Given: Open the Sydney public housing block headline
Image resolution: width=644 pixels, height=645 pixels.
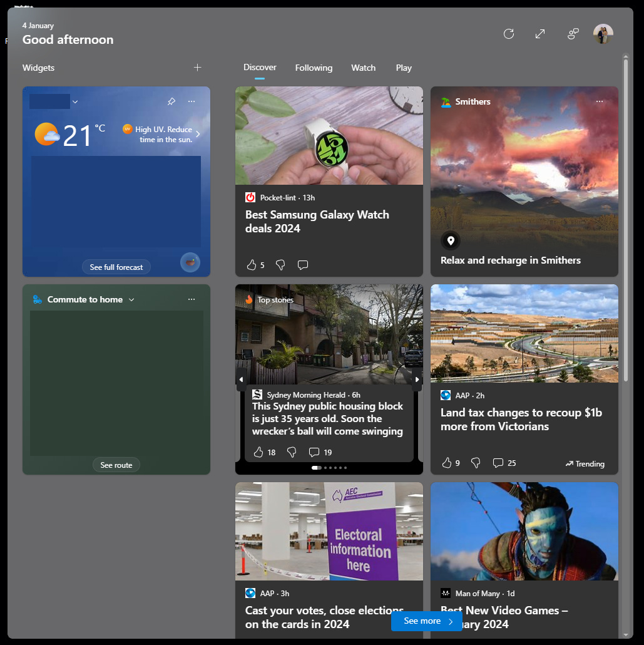Looking at the screenshot, I should coord(327,419).
